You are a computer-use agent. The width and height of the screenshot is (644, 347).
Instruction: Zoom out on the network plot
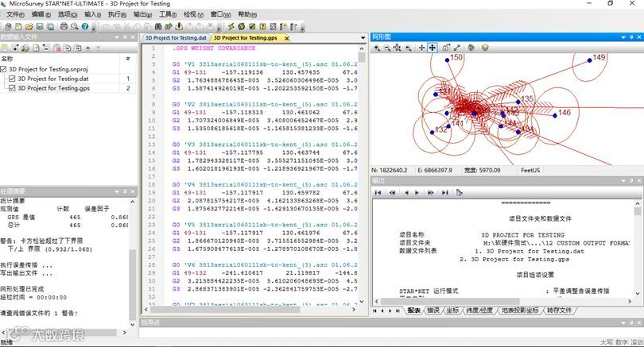click(387, 48)
